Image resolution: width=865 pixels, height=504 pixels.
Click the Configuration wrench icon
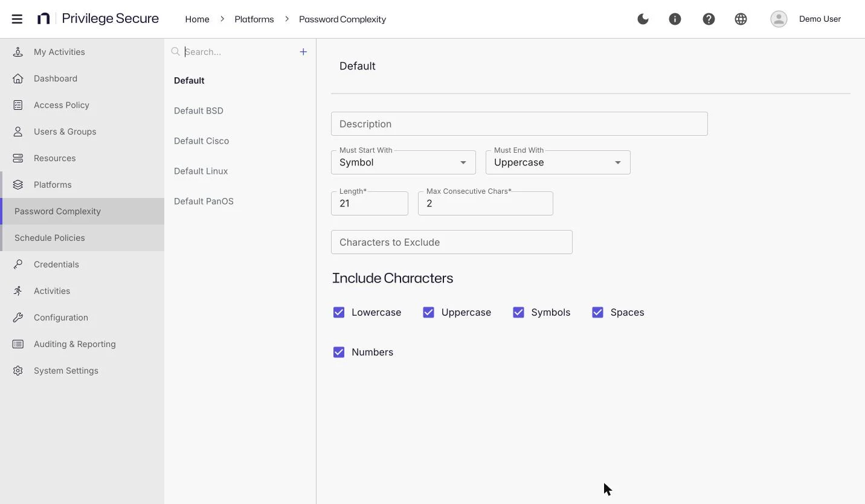tap(18, 317)
